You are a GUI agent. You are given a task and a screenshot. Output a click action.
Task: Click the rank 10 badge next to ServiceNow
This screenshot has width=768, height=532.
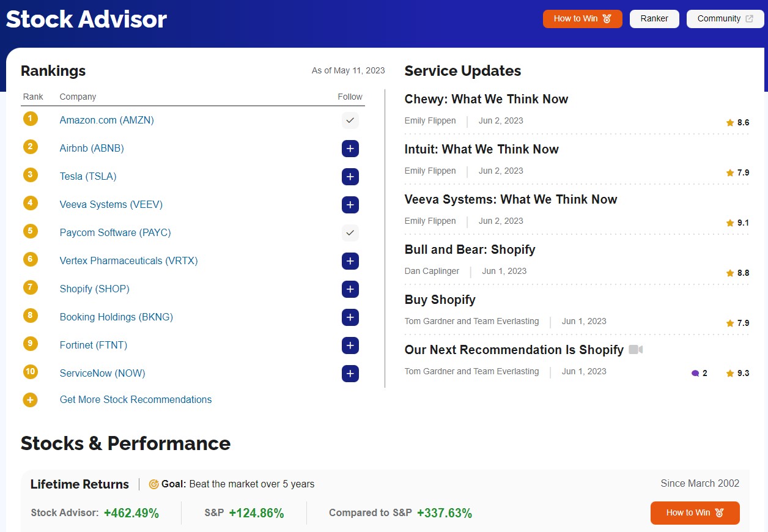[30, 372]
